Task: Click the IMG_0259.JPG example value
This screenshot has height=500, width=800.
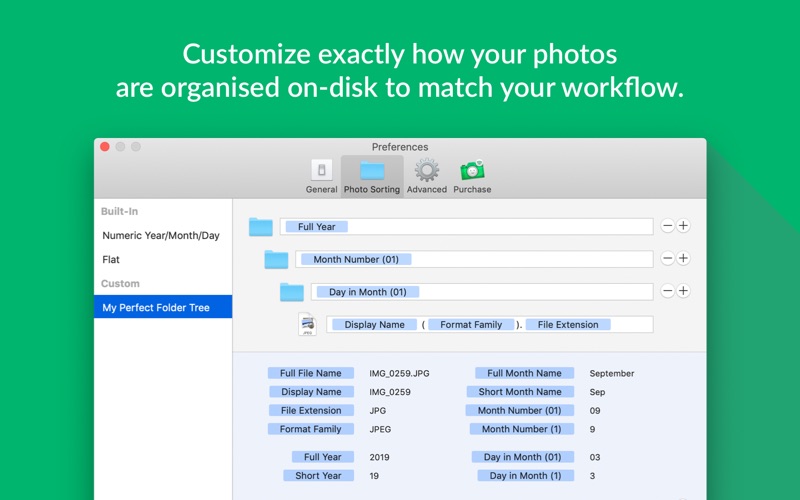Action: point(399,373)
